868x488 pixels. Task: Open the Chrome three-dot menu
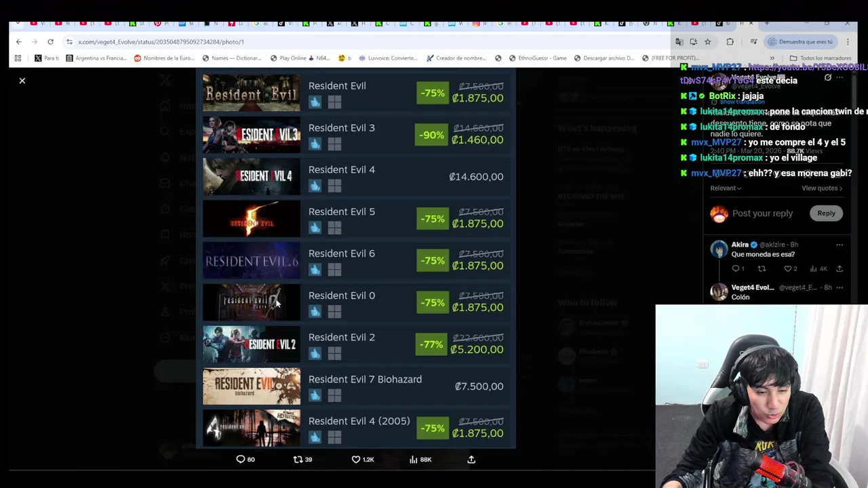(848, 42)
